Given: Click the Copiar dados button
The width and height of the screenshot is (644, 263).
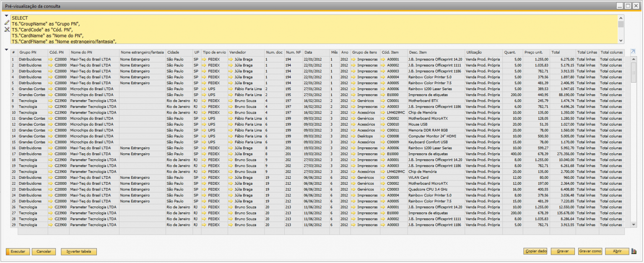Looking at the screenshot, I should coord(535,251).
